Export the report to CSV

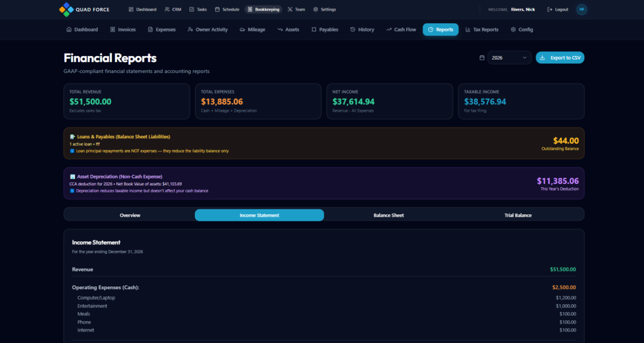tap(560, 58)
